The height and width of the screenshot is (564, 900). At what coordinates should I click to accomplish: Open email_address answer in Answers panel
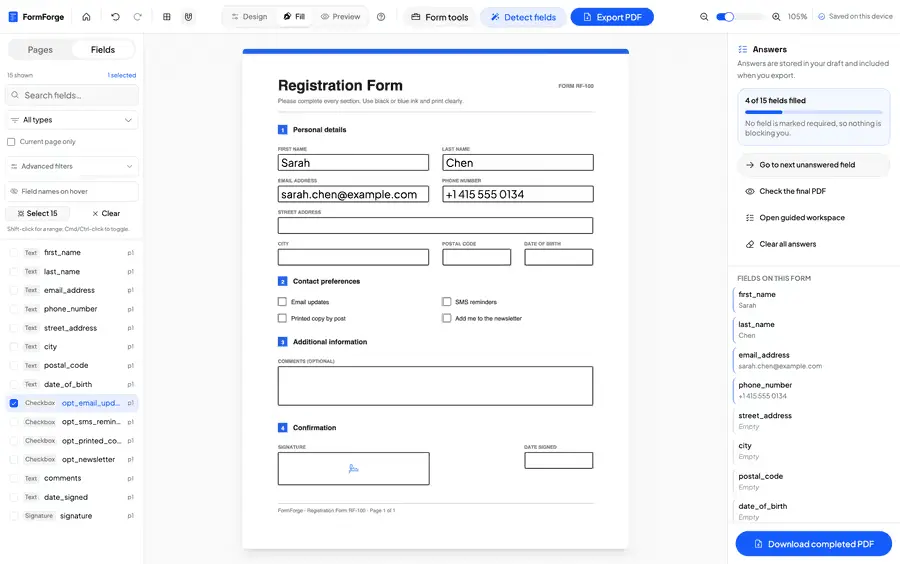(x=812, y=360)
